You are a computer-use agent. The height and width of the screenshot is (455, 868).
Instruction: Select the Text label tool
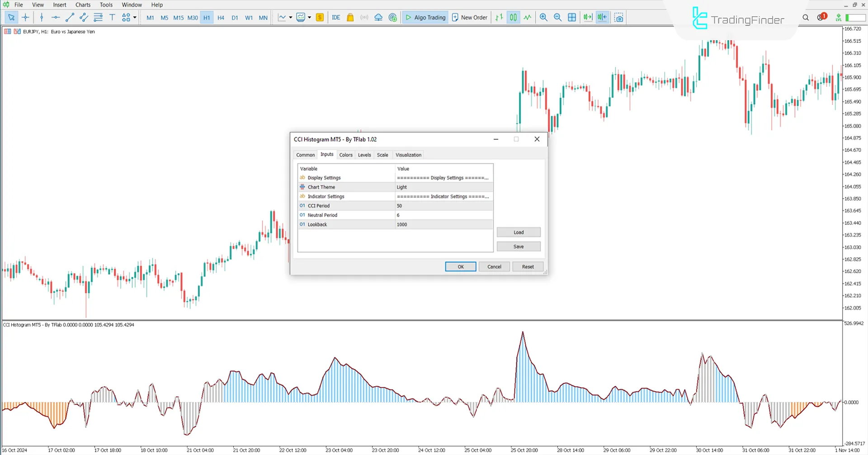112,17
